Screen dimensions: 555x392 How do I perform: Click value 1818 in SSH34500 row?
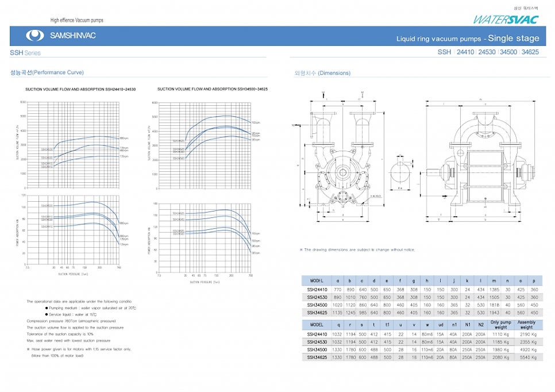pyautogui.click(x=494, y=305)
